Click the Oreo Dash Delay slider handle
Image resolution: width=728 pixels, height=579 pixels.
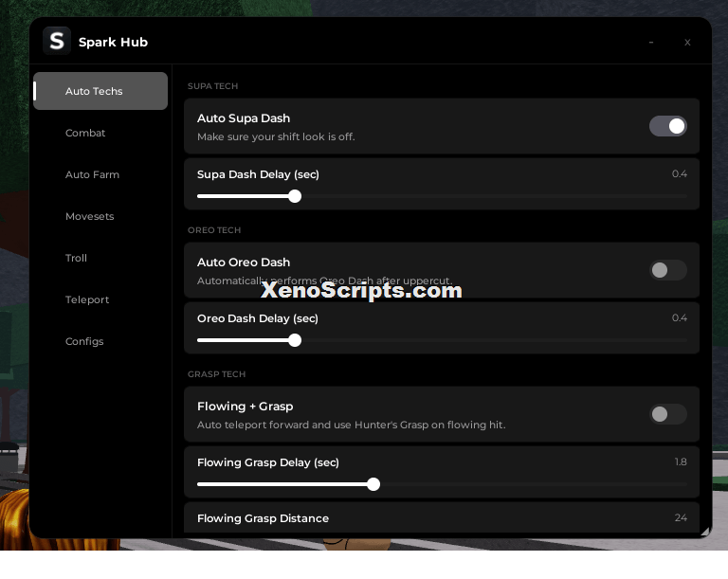point(295,340)
